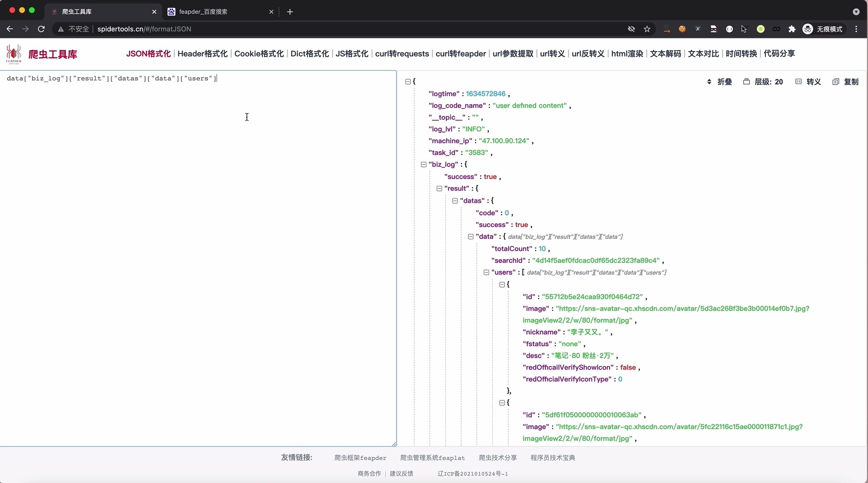The width and height of the screenshot is (868, 483).
Task: Click the address bar URL spidertools.cn
Action: point(144,29)
